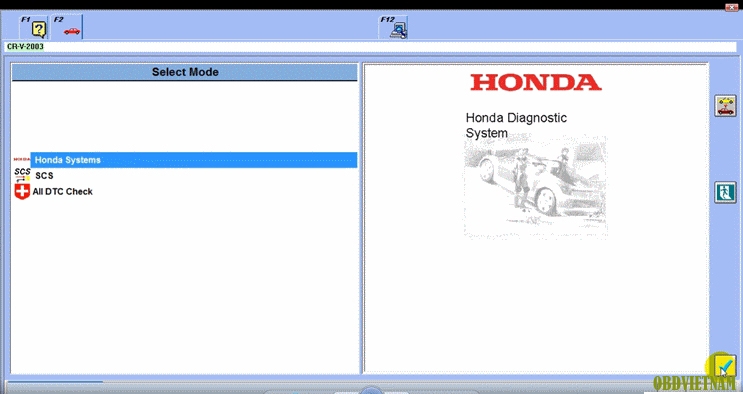The width and height of the screenshot is (743, 394).
Task: Click the Honda Diagnostic System car image
Action: (535, 188)
